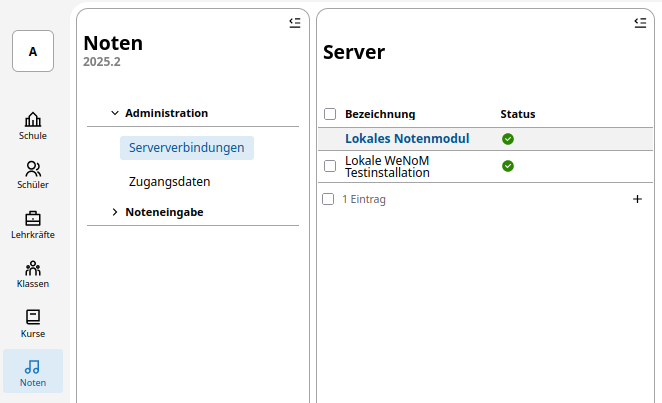Click the version label 2025.2

pyautogui.click(x=102, y=62)
